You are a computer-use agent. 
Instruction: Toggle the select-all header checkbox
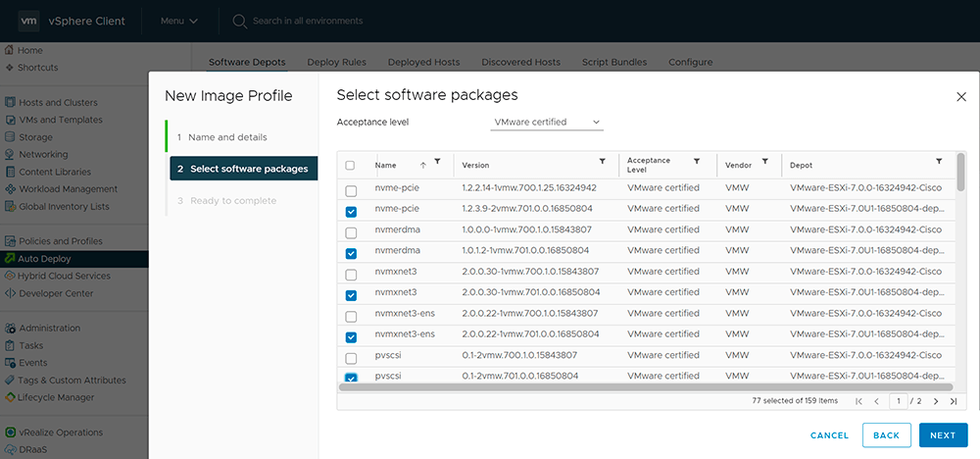(x=350, y=165)
